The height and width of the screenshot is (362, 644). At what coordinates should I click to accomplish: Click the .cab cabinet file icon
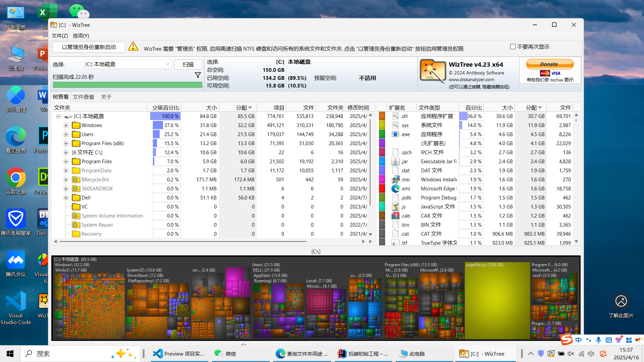(x=395, y=216)
